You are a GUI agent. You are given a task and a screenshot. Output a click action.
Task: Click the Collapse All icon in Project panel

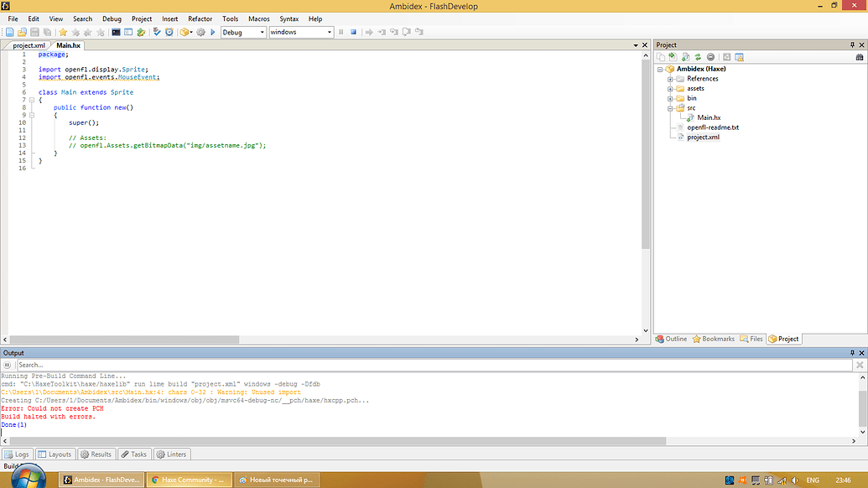coord(710,56)
